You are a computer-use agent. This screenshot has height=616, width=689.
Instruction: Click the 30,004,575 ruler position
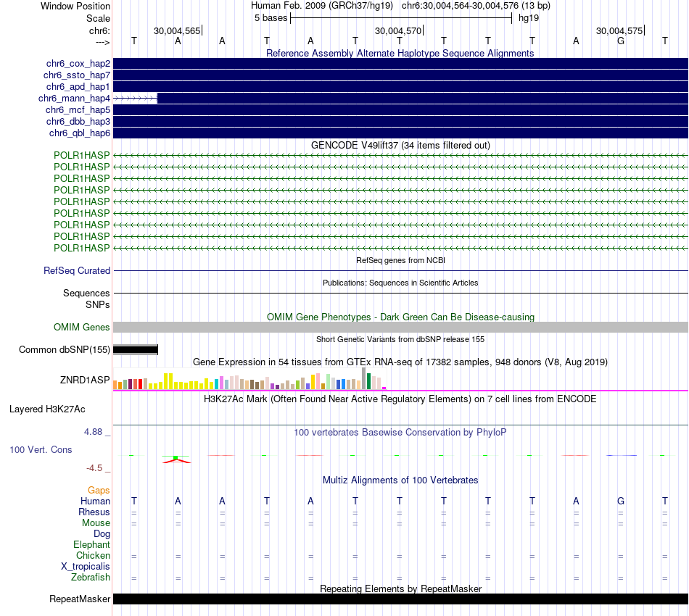point(619,30)
